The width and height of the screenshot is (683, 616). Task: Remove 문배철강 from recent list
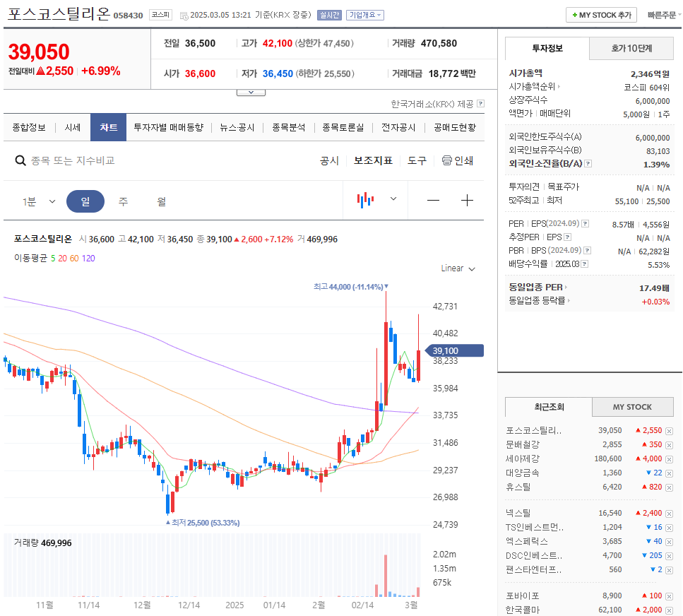[x=669, y=445]
